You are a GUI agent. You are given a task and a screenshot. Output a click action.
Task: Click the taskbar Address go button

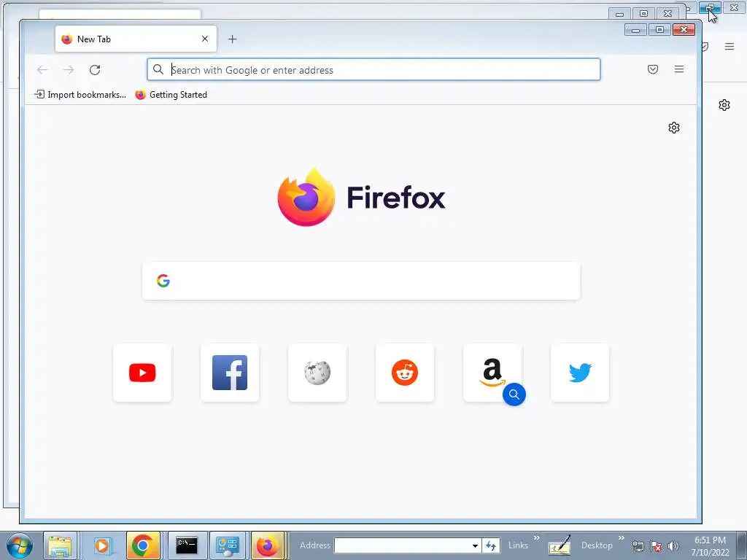tap(491, 545)
